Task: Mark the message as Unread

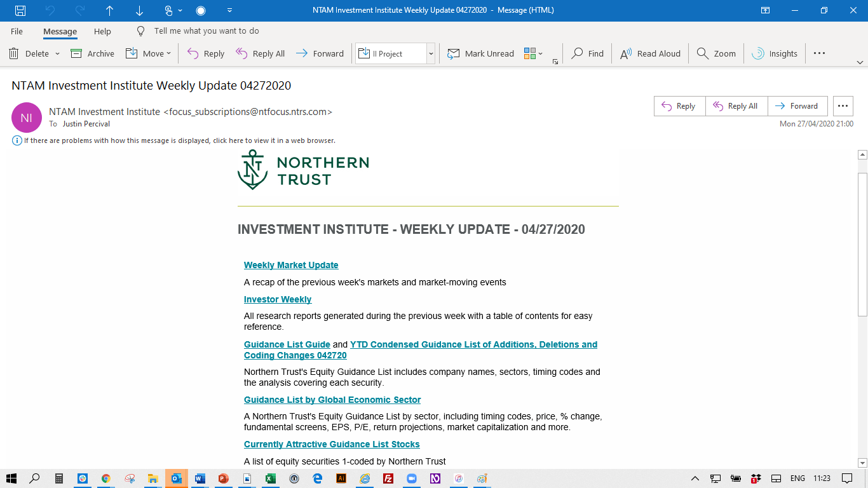Action: coord(481,53)
